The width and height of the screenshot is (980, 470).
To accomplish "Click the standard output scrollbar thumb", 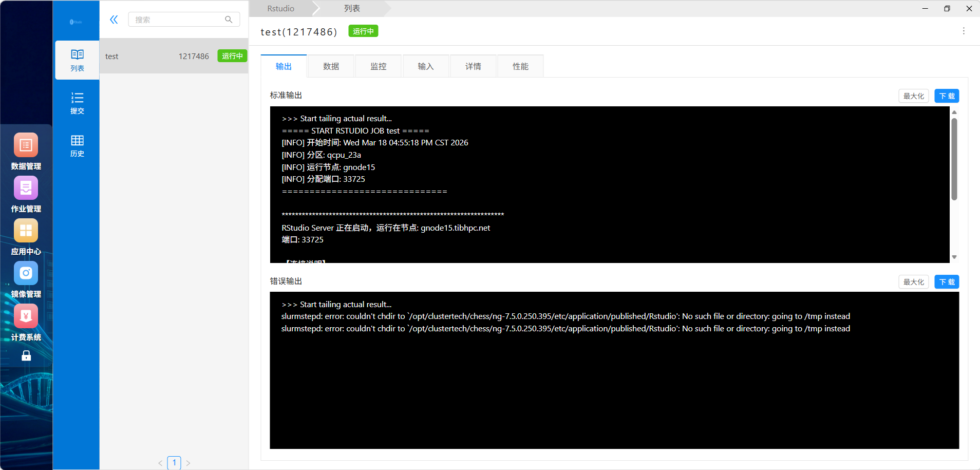I will (954, 159).
